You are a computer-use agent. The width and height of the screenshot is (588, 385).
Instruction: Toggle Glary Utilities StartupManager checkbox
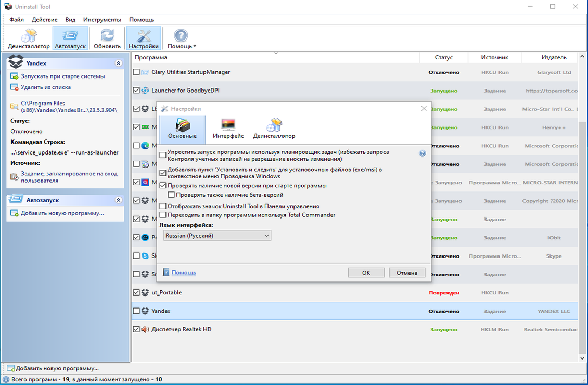136,72
